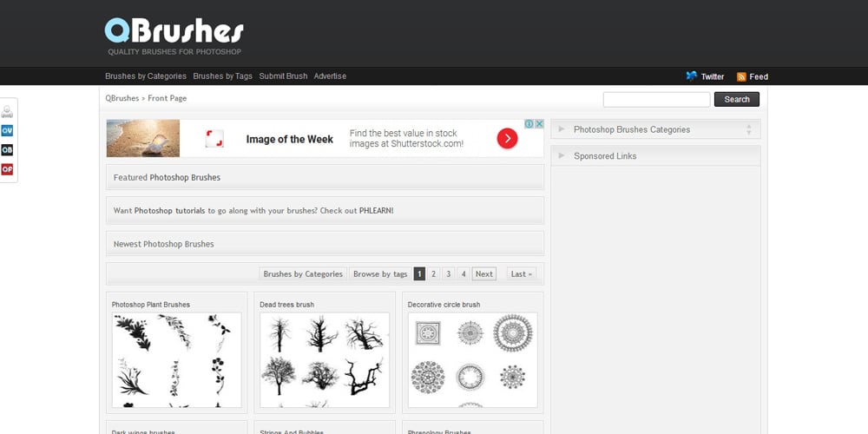The image size is (868, 434).
Task: Click the QBrushes breadcrumb link
Action: (x=122, y=98)
